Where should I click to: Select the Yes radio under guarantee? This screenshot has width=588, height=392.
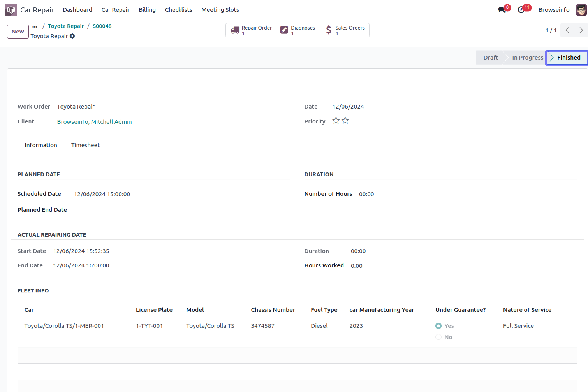tap(438, 326)
